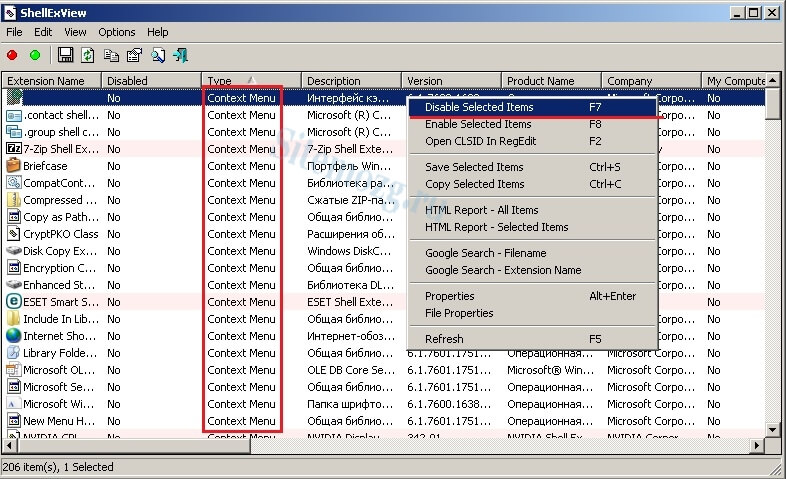786x479 pixels.
Task: Open the Options menu
Action: click(117, 32)
